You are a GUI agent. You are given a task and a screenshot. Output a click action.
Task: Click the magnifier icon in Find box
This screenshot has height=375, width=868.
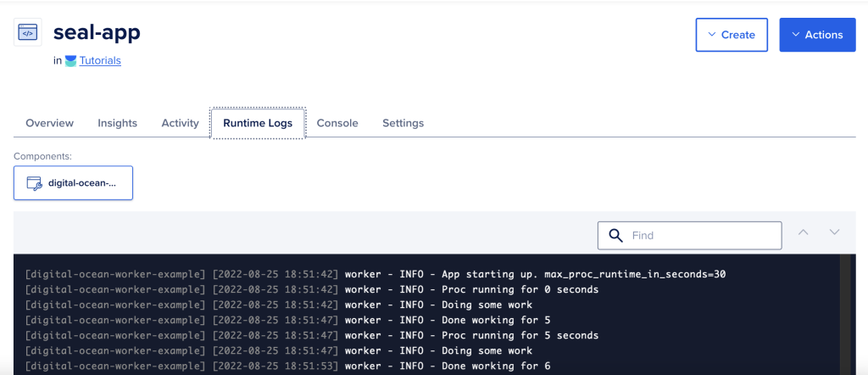pos(615,235)
